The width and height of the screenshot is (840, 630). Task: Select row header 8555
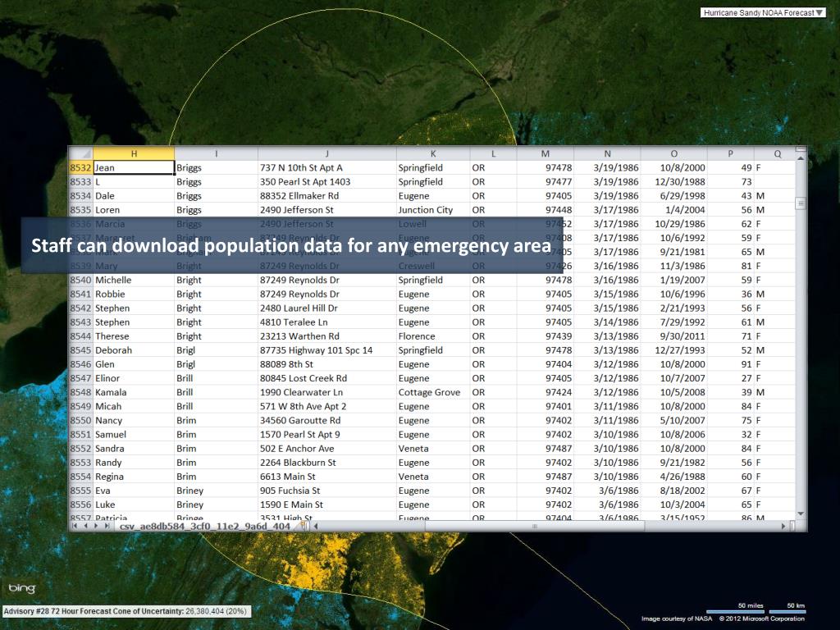coord(81,491)
